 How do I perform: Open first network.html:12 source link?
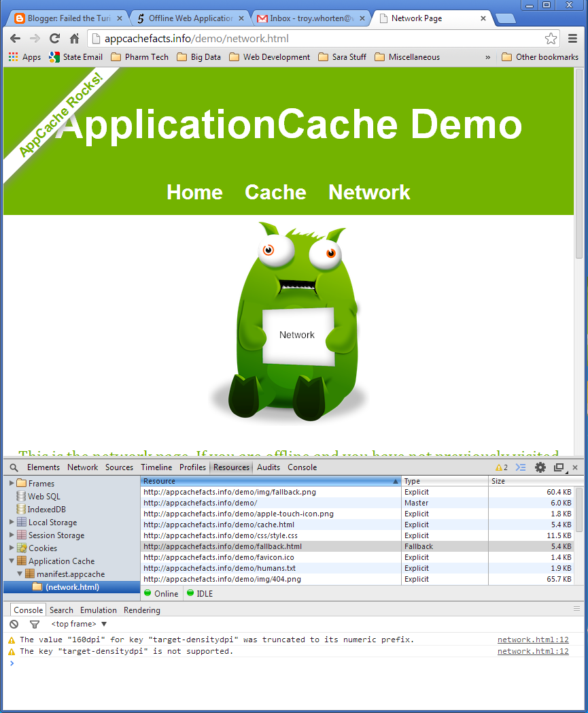coord(533,640)
